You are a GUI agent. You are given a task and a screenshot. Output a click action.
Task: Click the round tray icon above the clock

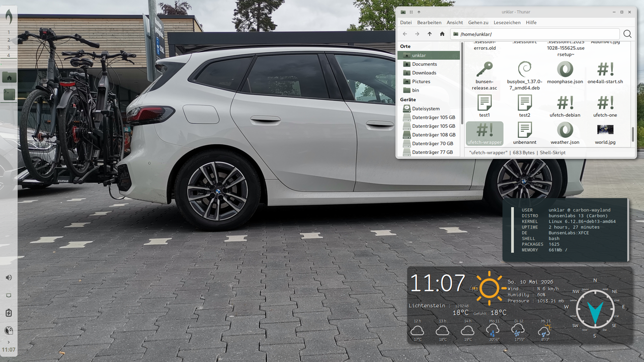click(9, 330)
